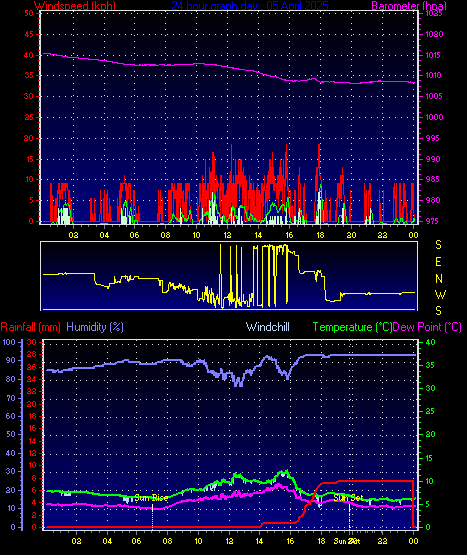
Task: Click the 12 hour tick on windspeed chart
Action: pyautogui.click(x=227, y=235)
